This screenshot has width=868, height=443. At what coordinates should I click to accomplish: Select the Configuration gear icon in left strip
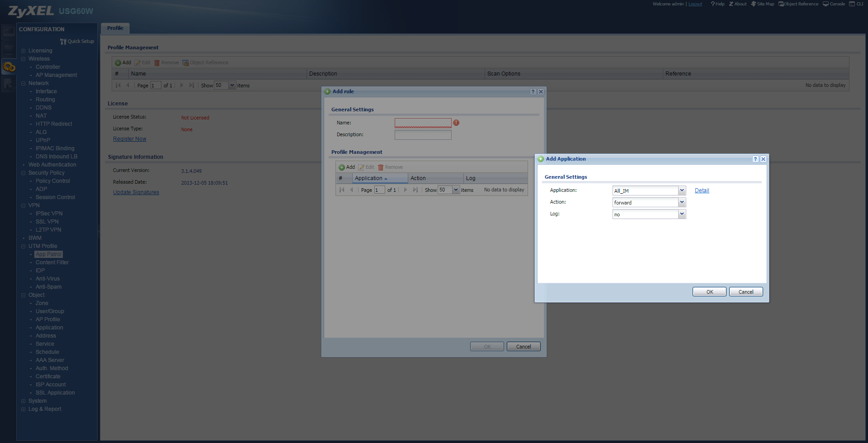click(x=9, y=67)
